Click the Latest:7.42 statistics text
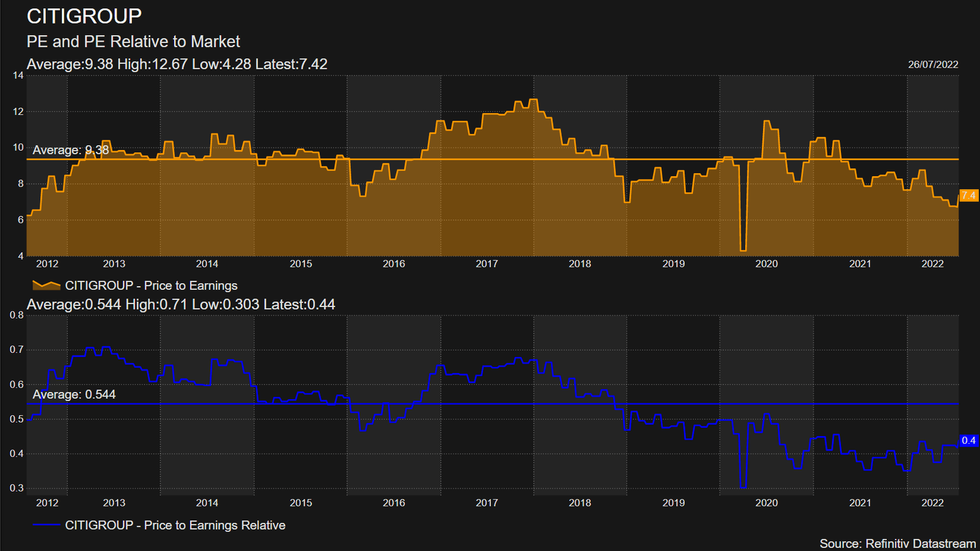 (x=291, y=64)
